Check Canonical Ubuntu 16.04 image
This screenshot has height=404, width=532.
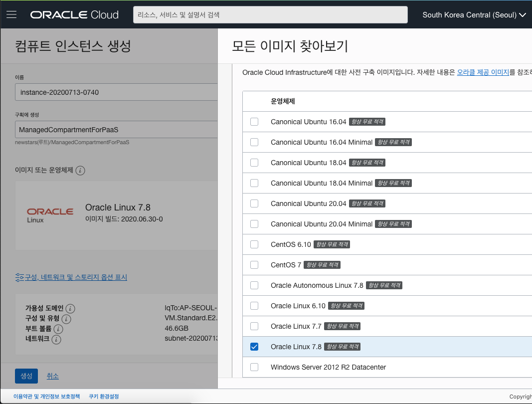click(254, 122)
